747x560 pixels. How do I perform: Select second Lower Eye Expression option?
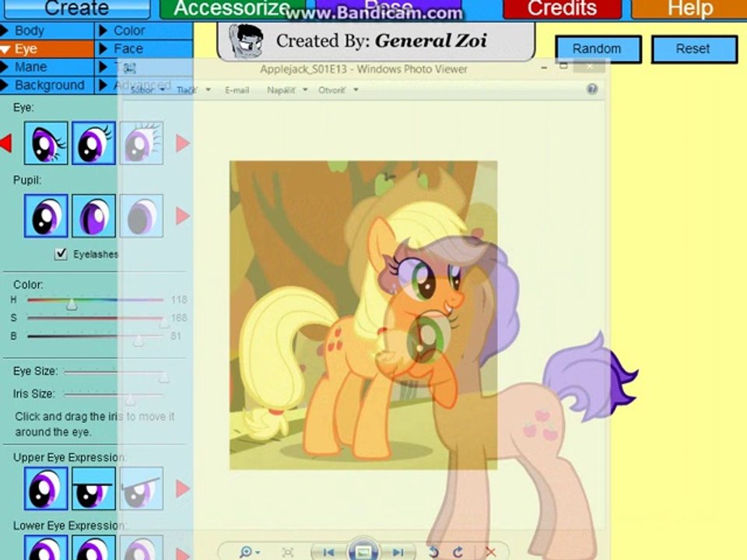93,548
